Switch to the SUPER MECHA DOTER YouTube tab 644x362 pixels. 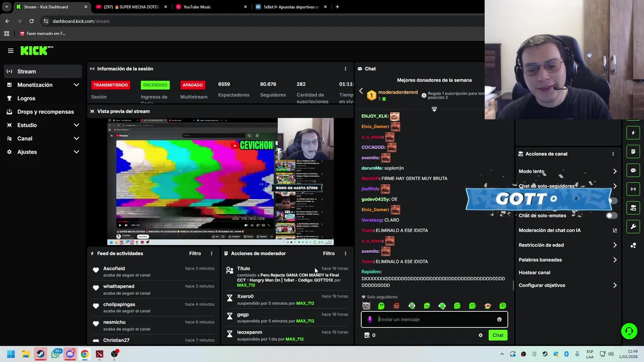click(x=131, y=7)
